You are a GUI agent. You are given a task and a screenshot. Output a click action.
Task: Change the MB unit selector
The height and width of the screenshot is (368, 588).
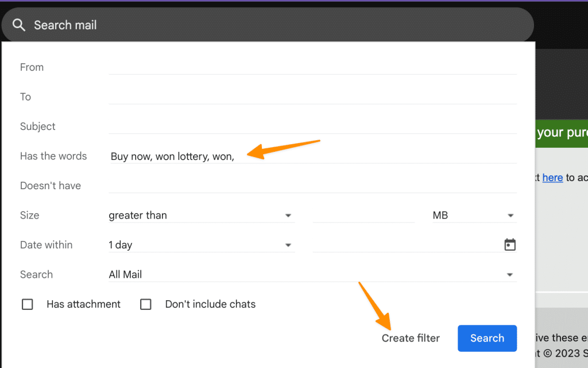click(x=471, y=215)
